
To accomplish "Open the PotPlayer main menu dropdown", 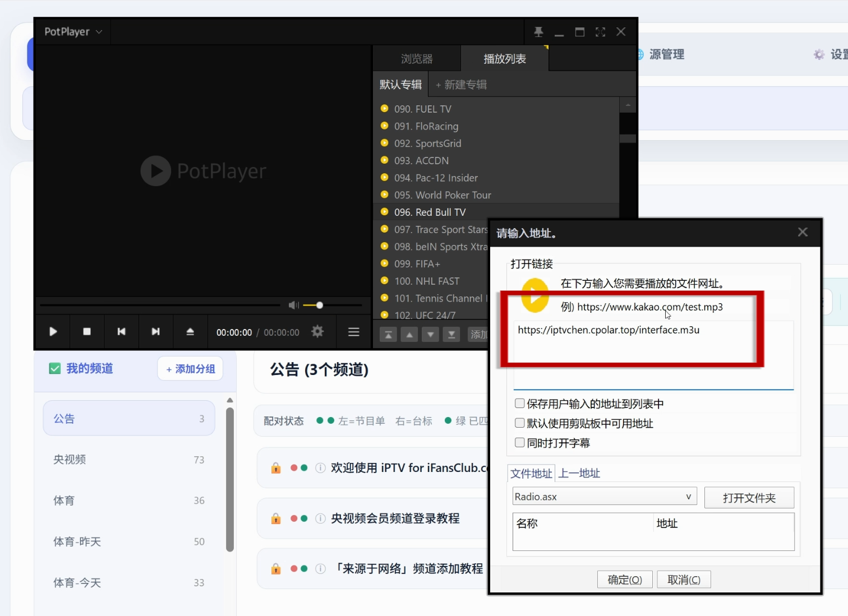I will (x=73, y=32).
